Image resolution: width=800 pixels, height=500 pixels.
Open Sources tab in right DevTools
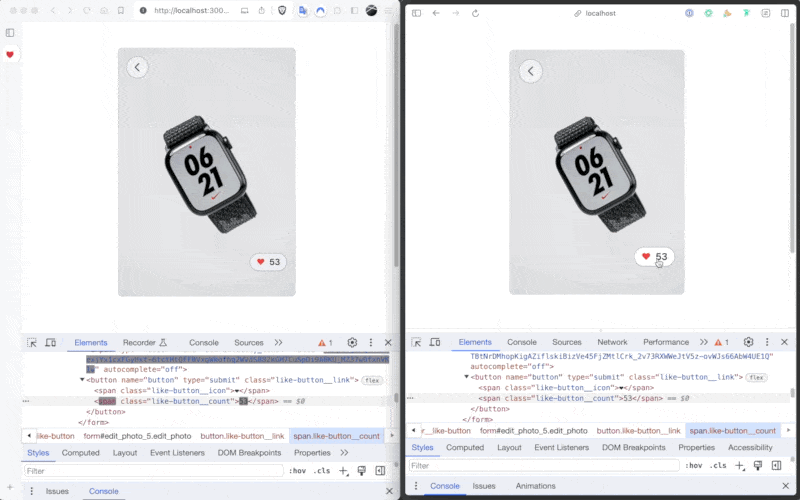tap(567, 342)
